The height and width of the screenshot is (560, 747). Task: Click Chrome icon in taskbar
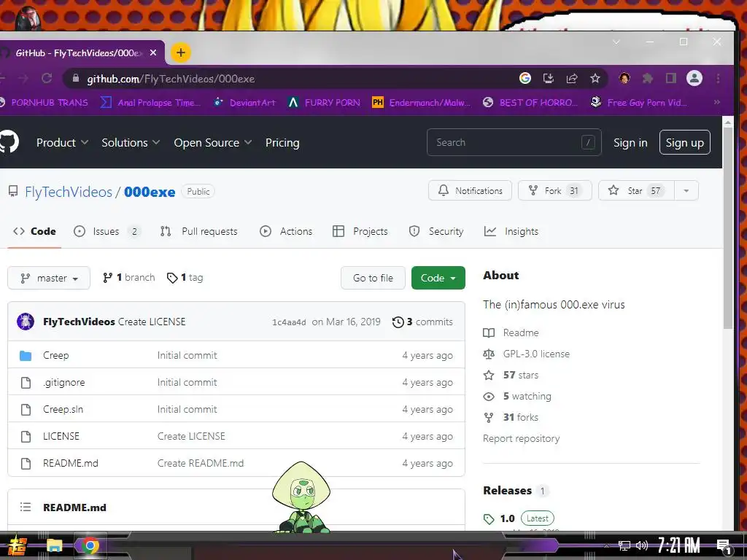coord(90,545)
